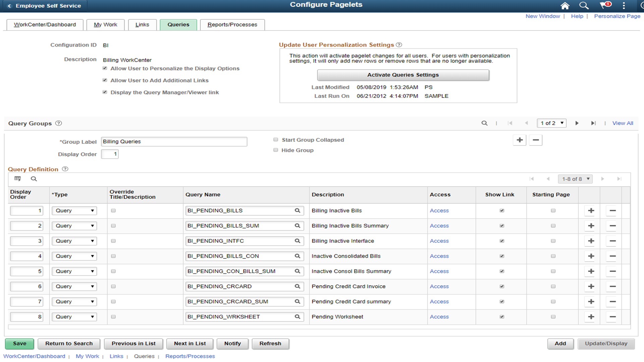Add a new Query Group with the plus icon

[x=519, y=140]
